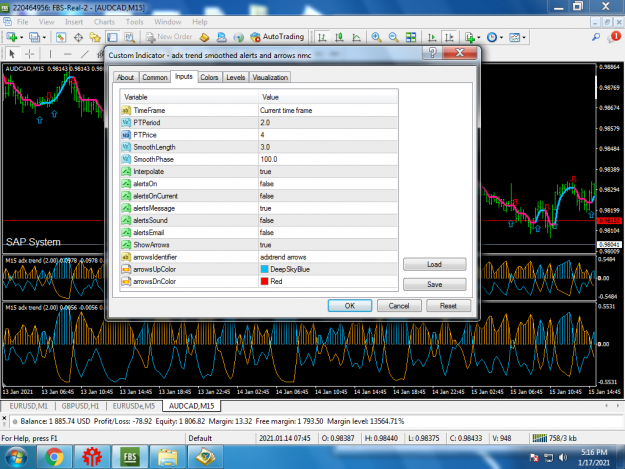This screenshot has height=469, width=625.
Task: Open the Insert menu
Action: (74, 22)
